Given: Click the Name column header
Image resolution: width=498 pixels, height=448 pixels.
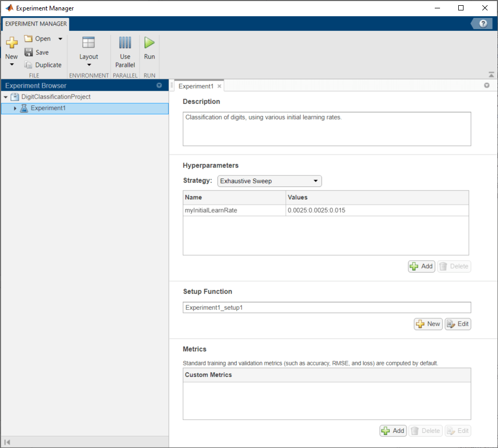Looking at the screenshot, I should 235,197.
